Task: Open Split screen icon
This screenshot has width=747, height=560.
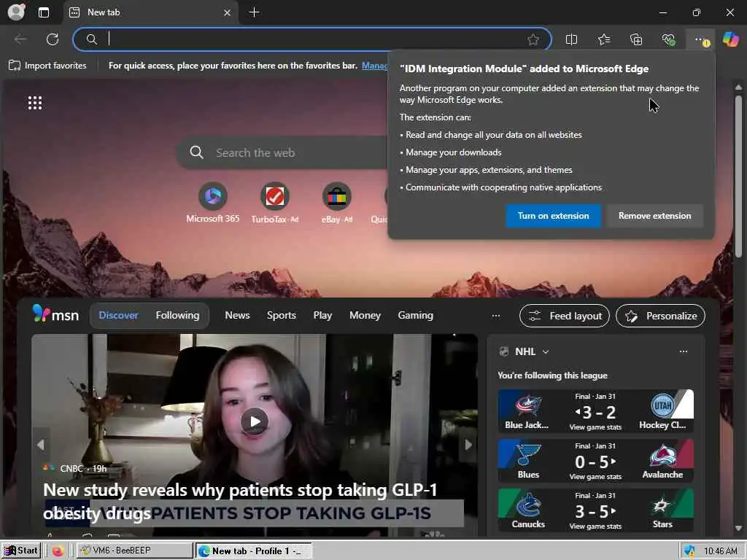Action: [571, 39]
